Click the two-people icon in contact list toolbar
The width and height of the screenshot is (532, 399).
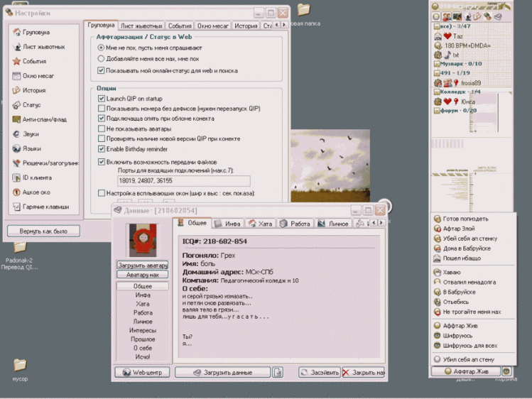(x=447, y=16)
